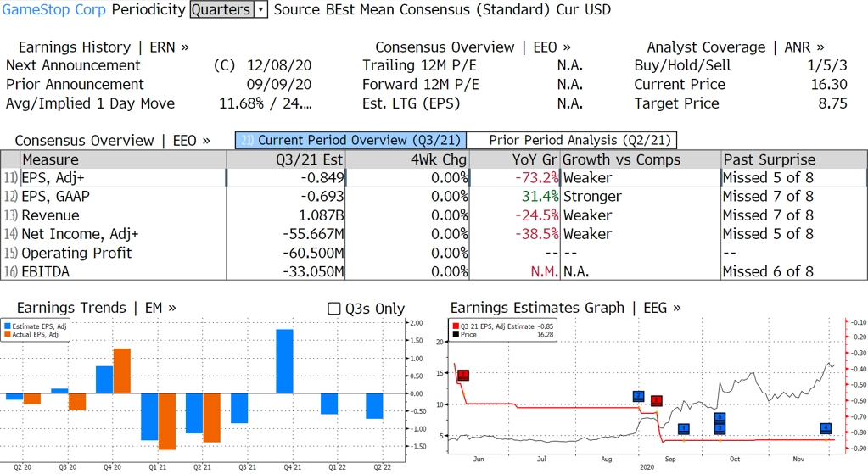Viewport: 868px width, 474px height.
Task: Select the Quarters periodicity field
Action: click(222, 9)
